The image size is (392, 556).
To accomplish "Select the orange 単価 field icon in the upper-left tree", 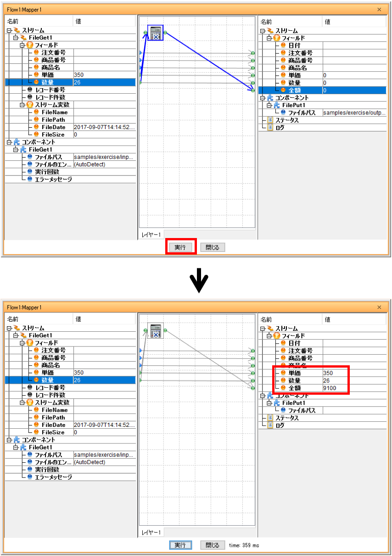I will pos(36,74).
